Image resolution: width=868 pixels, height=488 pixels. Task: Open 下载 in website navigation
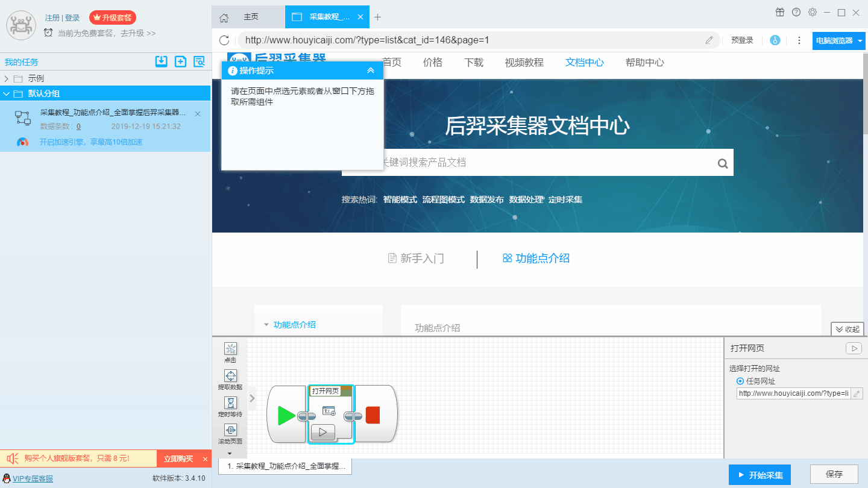[474, 63]
